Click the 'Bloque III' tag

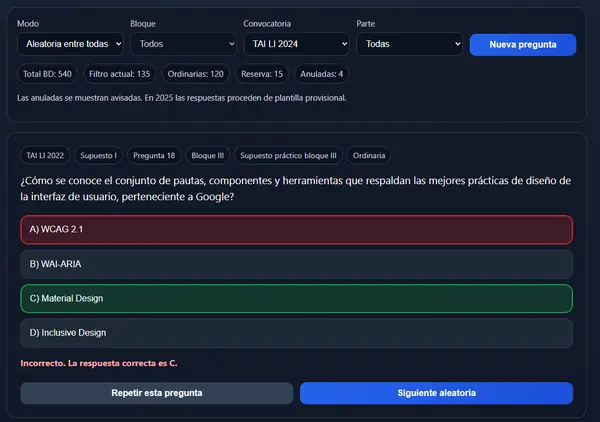coord(207,155)
